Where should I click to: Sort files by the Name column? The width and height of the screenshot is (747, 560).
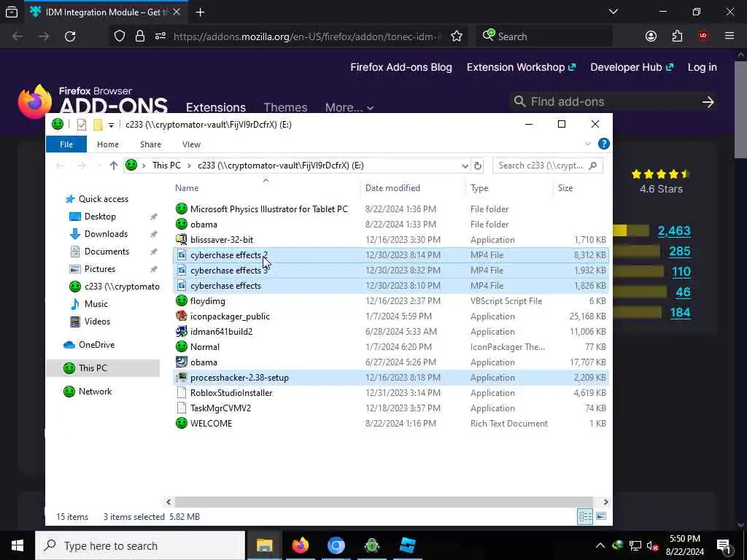[187, 188]
